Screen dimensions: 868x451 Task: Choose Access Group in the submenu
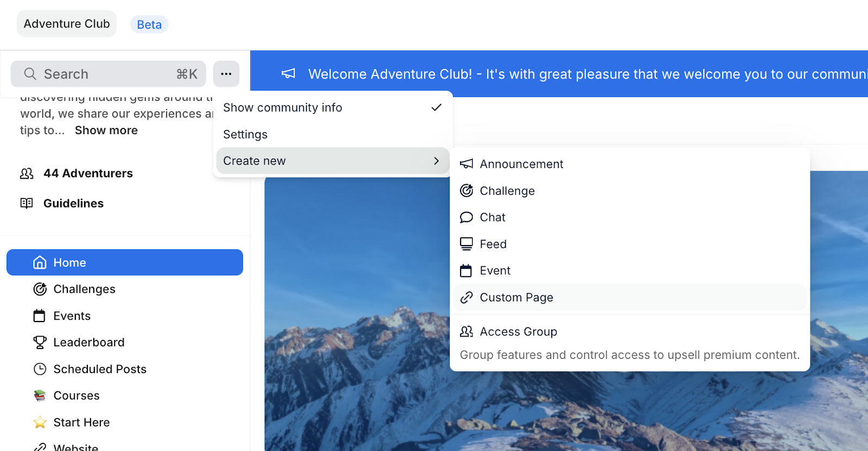click(x=518, y=332)
